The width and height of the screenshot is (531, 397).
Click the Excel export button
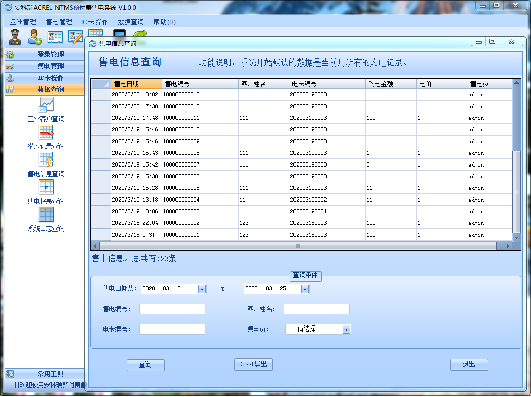[x=253, y=364]
